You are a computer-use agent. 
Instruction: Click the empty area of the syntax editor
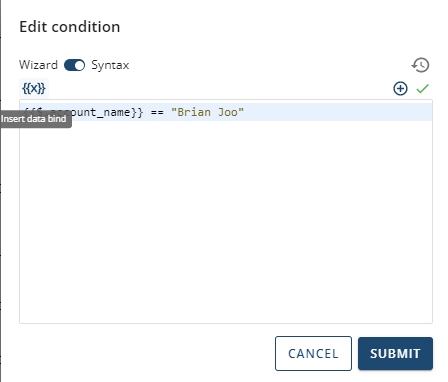coord(226,220)
